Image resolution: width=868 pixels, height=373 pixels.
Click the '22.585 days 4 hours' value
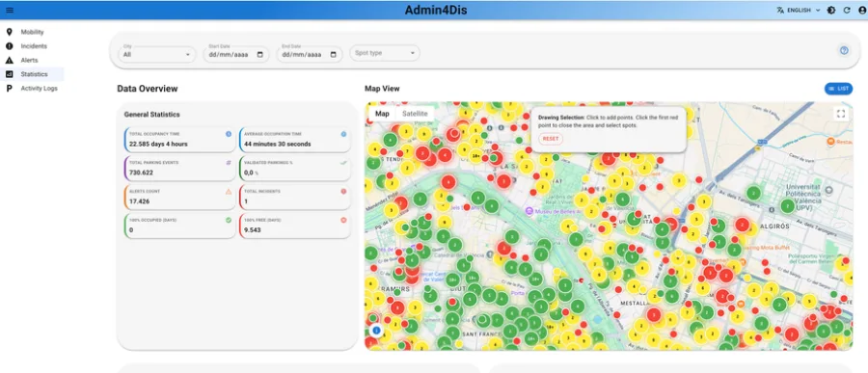tap(158, 144)
